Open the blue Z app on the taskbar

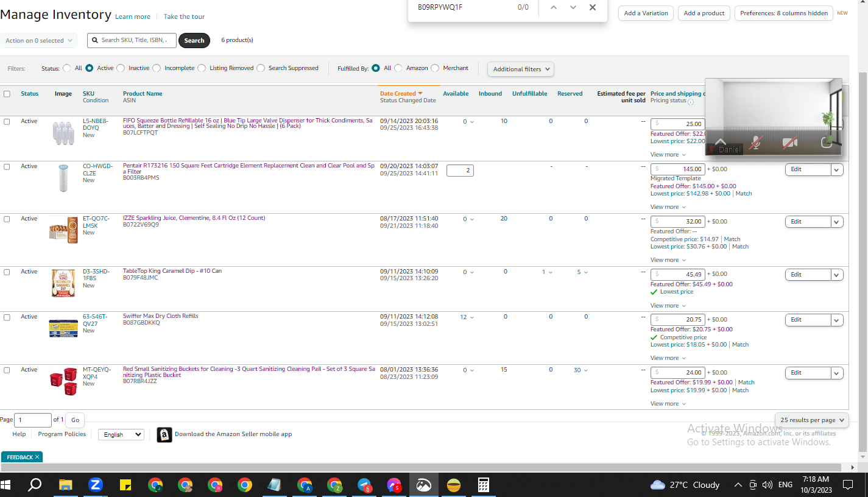95,485
